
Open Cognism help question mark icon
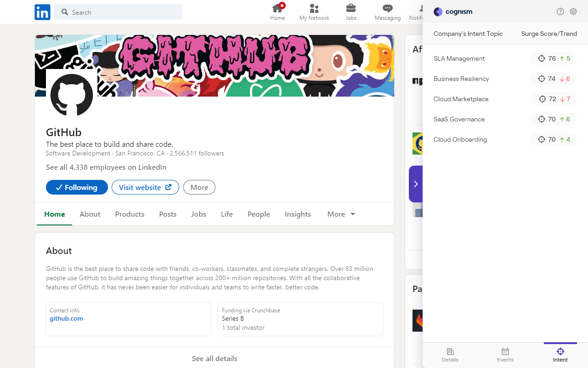coord(560,12)
